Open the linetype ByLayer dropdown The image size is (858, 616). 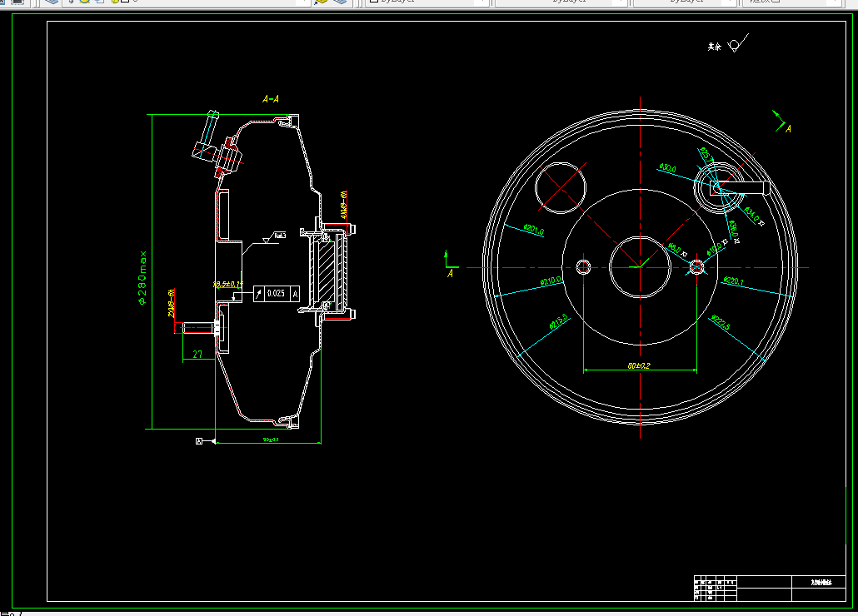coord(561,2)
